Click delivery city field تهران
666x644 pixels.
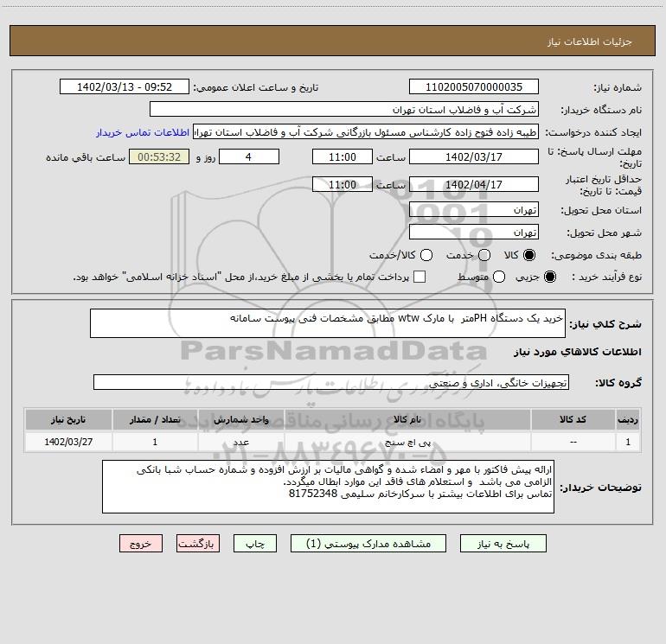click(474, 233)
